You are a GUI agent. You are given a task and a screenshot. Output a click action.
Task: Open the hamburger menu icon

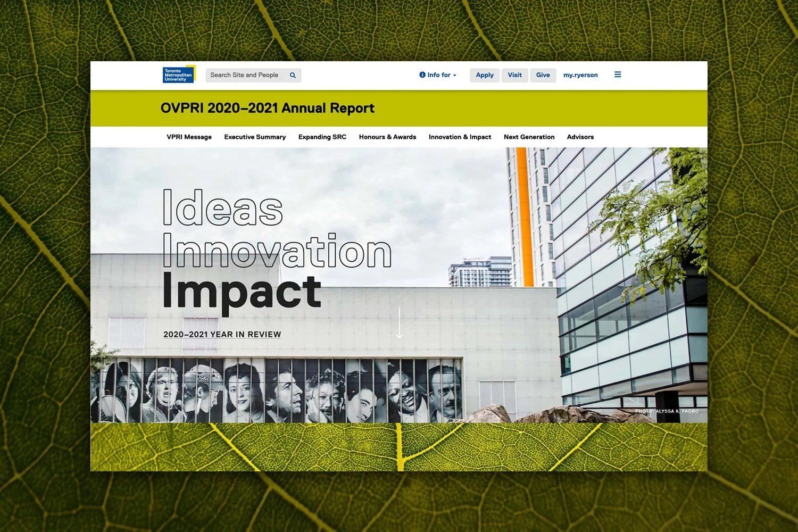[x=618, y=74]
